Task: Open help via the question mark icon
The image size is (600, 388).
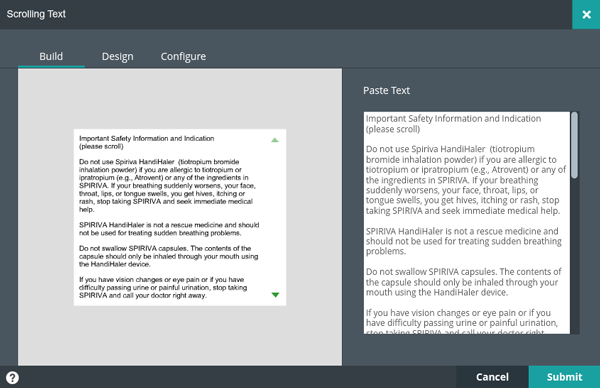Action: 12,378
